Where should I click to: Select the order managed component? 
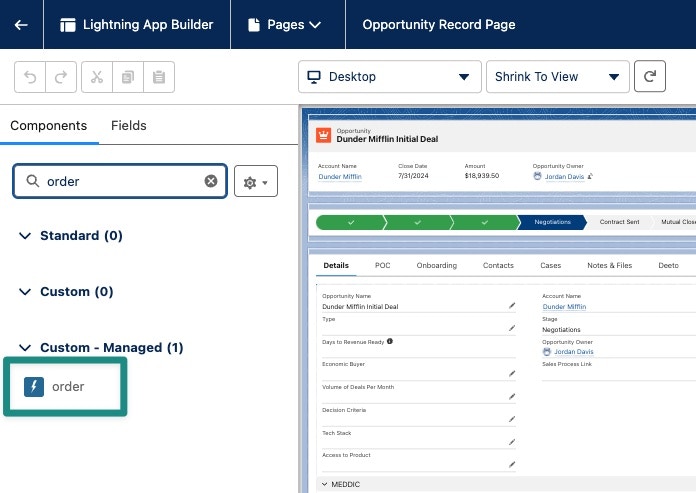tap(65, 387)
